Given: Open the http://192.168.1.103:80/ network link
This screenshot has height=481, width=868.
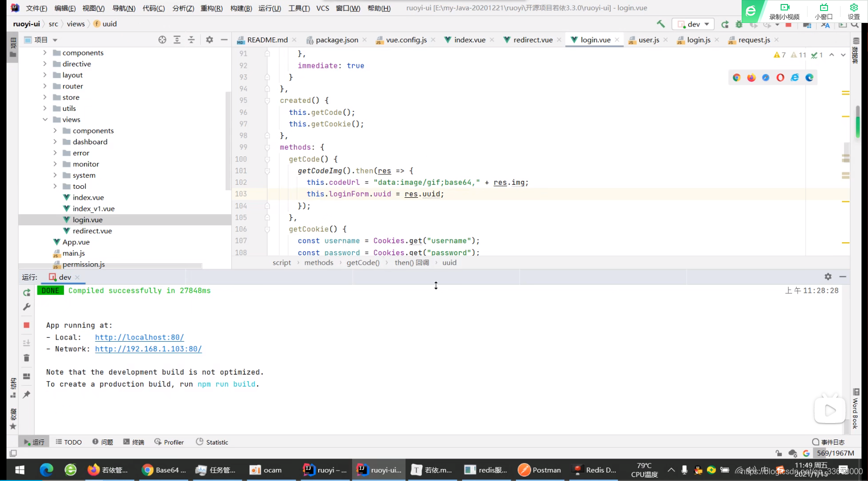Looking at the screenshot, I should (x=148, y=349).
